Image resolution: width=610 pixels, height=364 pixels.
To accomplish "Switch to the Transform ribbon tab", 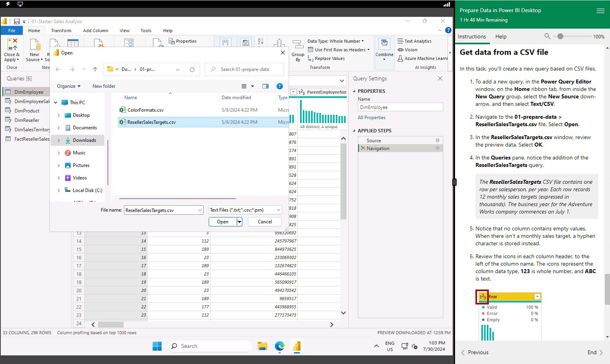I will (x=61, y=31).
